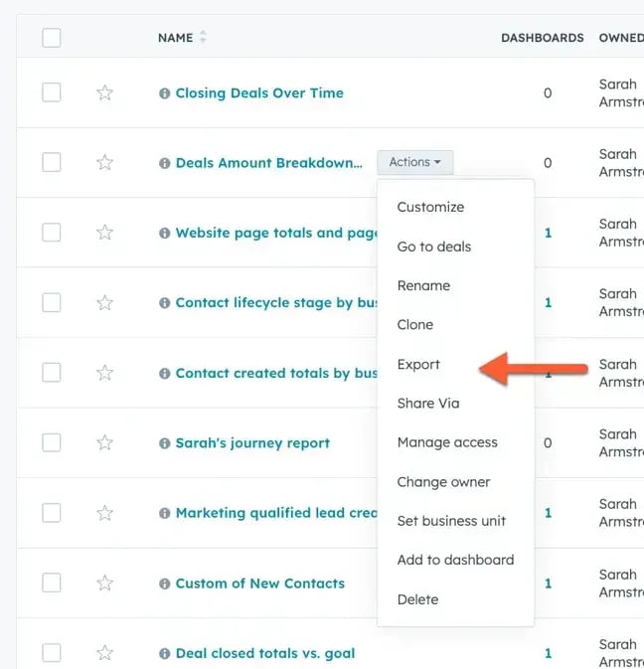
Task: Select Add to dashboard menu item
Action: click(455, 560)
